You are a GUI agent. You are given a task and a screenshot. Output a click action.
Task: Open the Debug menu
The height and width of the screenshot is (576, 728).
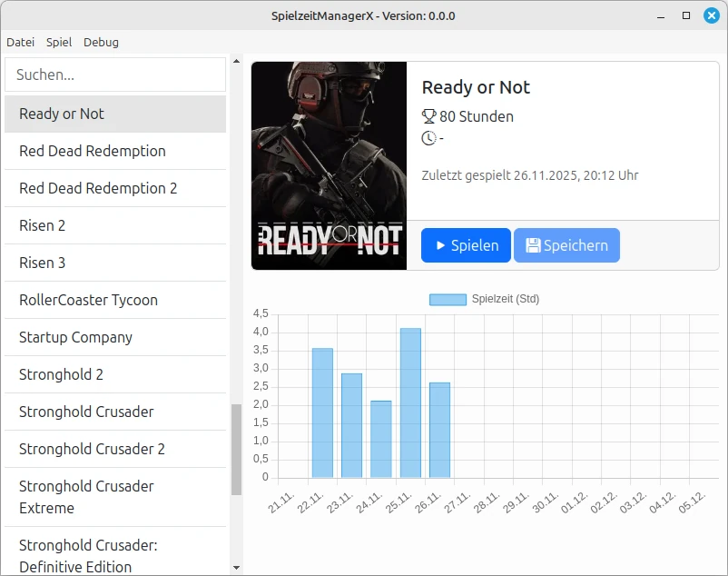[101, 42]
